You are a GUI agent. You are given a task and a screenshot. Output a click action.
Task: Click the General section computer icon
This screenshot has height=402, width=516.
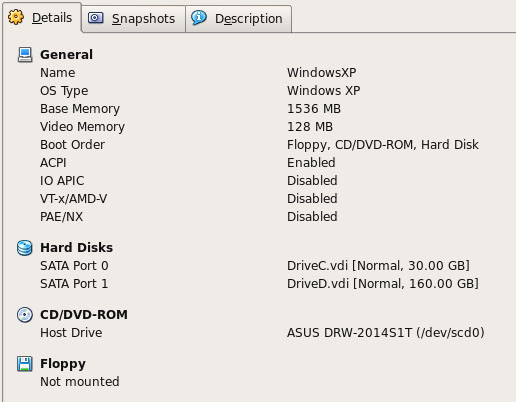pos(25,55)
